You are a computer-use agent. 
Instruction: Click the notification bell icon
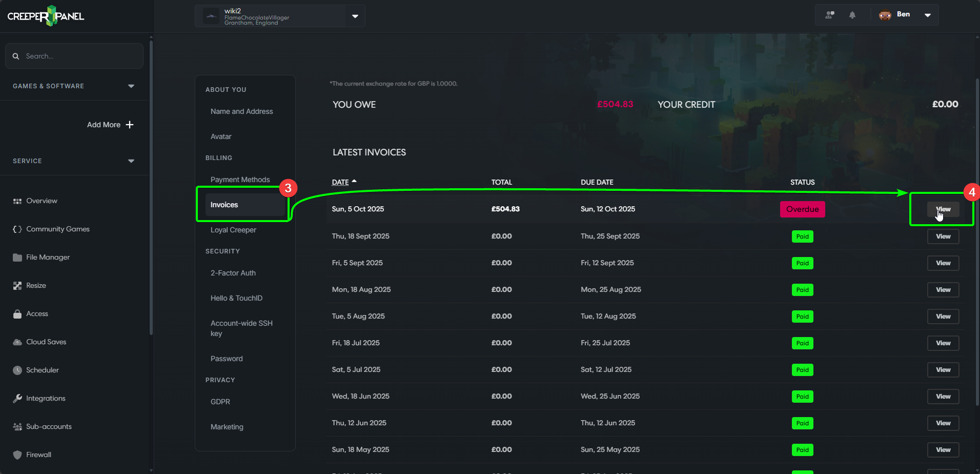(x=852, y=15)
